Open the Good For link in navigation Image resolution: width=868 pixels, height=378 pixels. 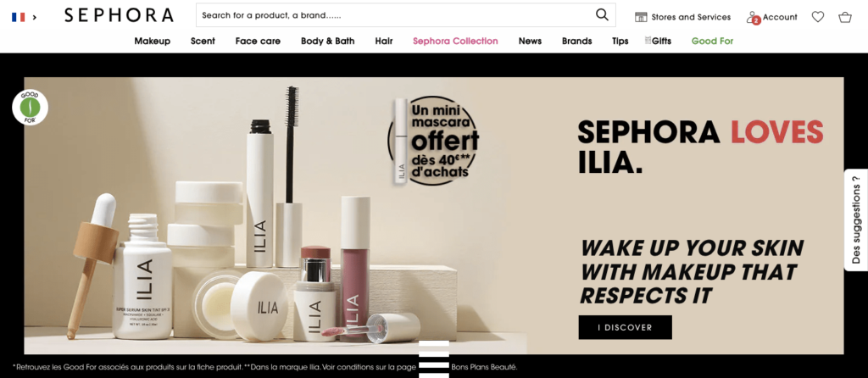[x=712, y=41]
